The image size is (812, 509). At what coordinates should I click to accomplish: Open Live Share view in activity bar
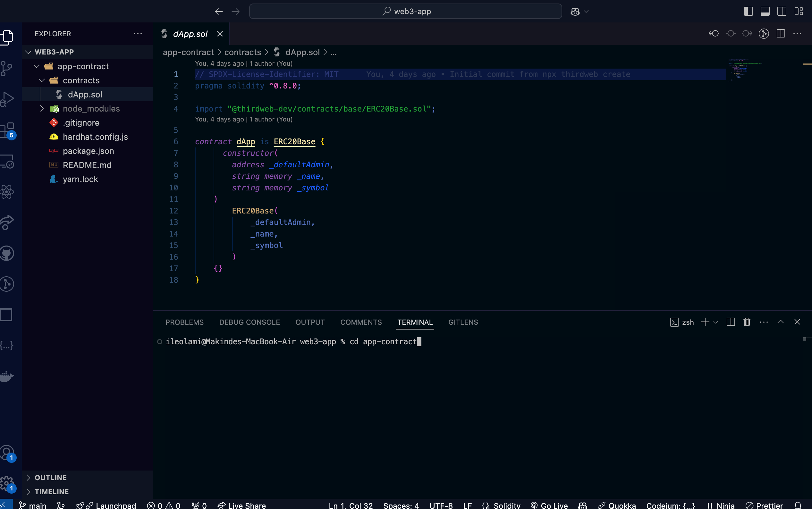click(x=7, y=222)
